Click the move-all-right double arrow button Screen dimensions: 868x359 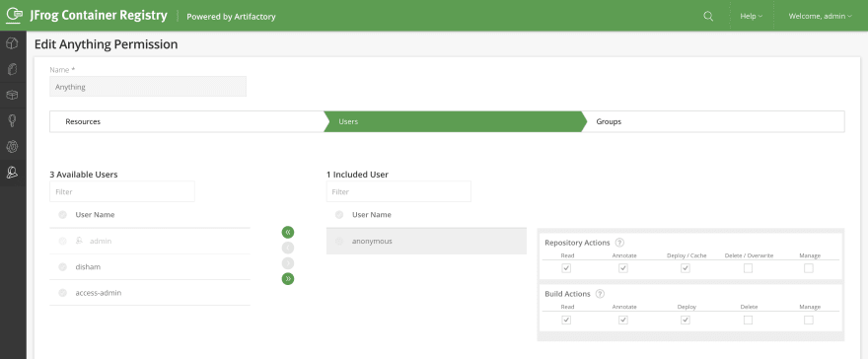[288, 279]
